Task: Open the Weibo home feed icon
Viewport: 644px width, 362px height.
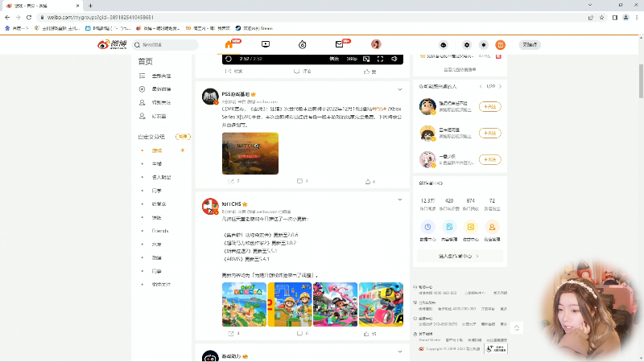Action: [229, 44]
